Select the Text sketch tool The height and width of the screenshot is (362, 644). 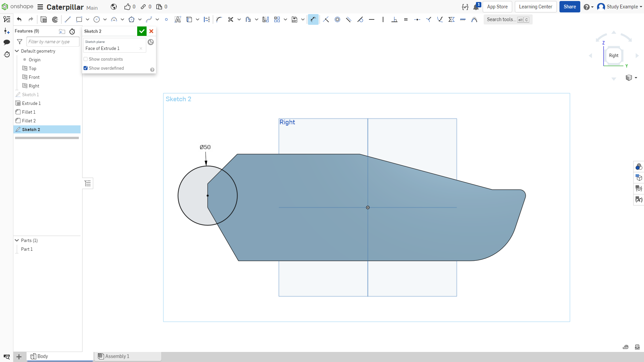pyautogui.click(x=178, y=19)
